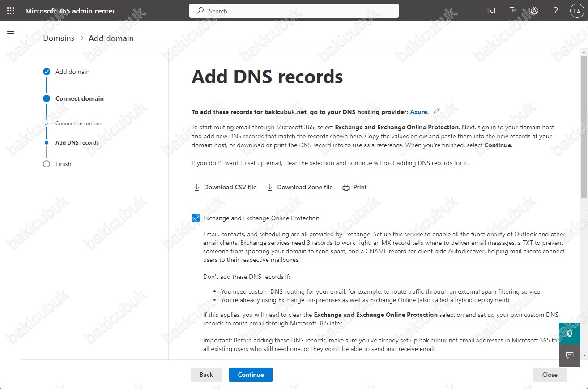This screenshot has width=588, height=389.
Task: Uncheck Exchange and Exchange Online Protection checkbox
Action: coord(196,218)
